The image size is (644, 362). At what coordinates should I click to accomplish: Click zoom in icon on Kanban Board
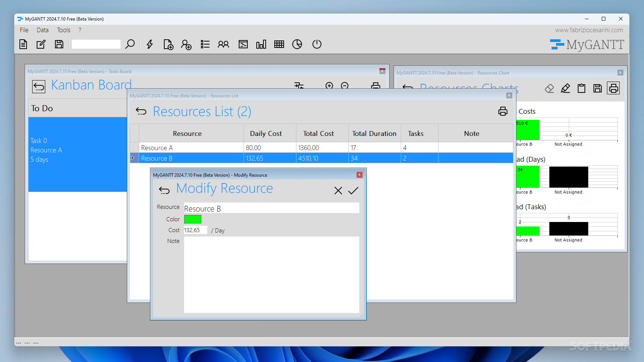329,86
